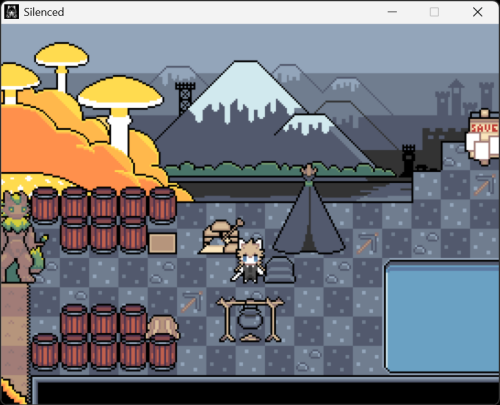
Task: Click the sand pile with shovel
Action: point(221,236)
